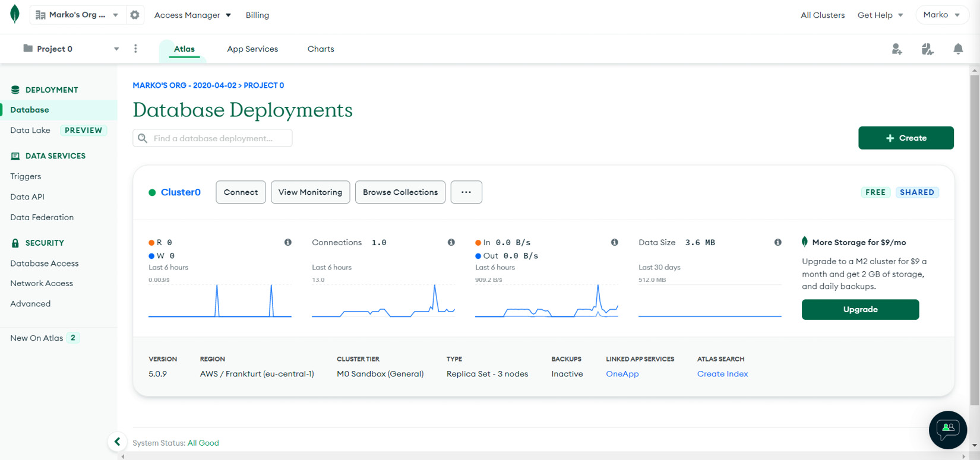Switch to the Charts tab
The image size is (980, 460).
321,49
